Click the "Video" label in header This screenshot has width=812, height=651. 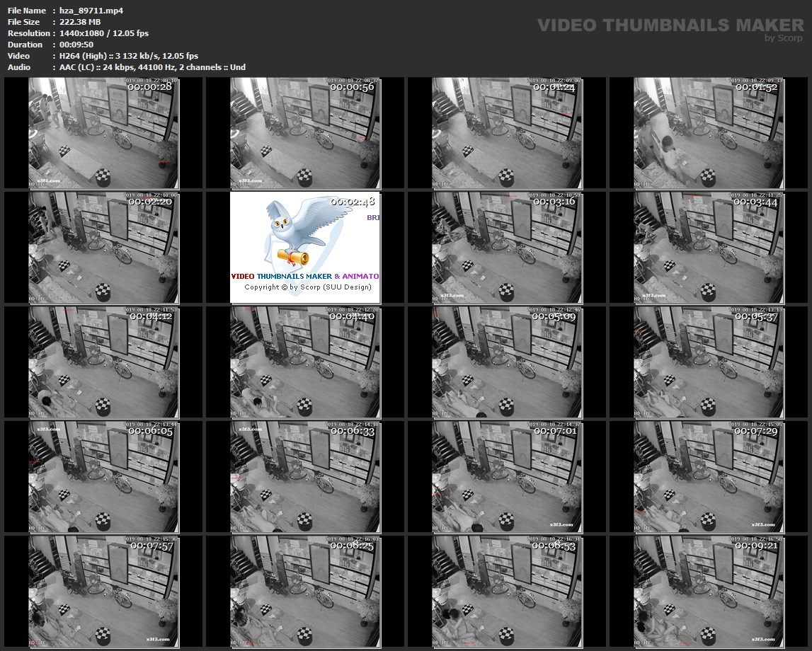point(18,56)
